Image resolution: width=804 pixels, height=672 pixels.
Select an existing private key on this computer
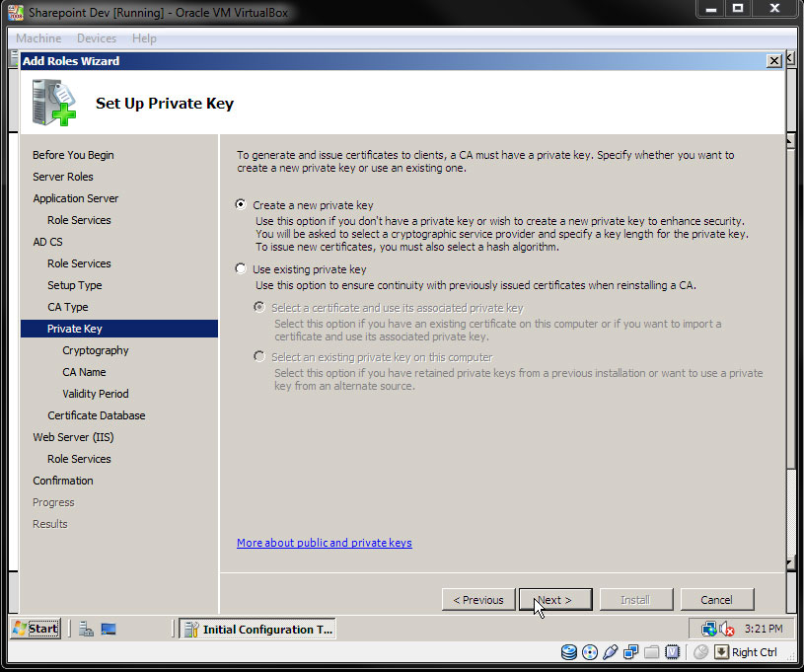(259, 356)
